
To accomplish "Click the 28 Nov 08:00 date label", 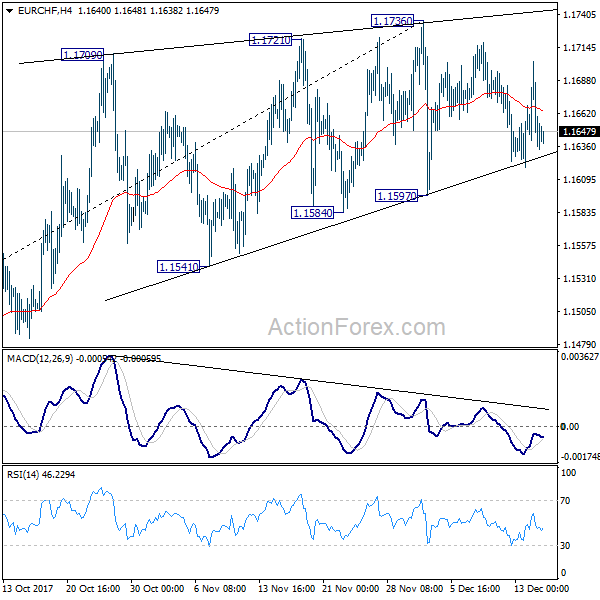I will [x=415, y=588].
